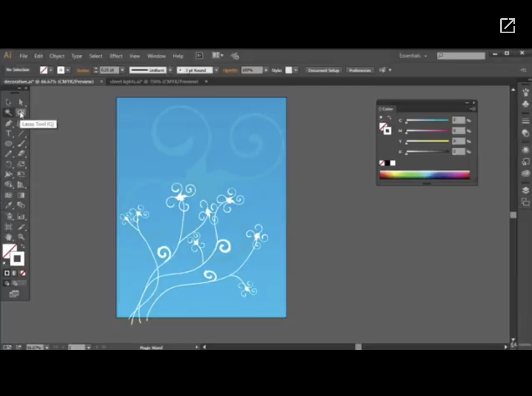Click the color spectrum bar in Color panel

click(424, 175)
